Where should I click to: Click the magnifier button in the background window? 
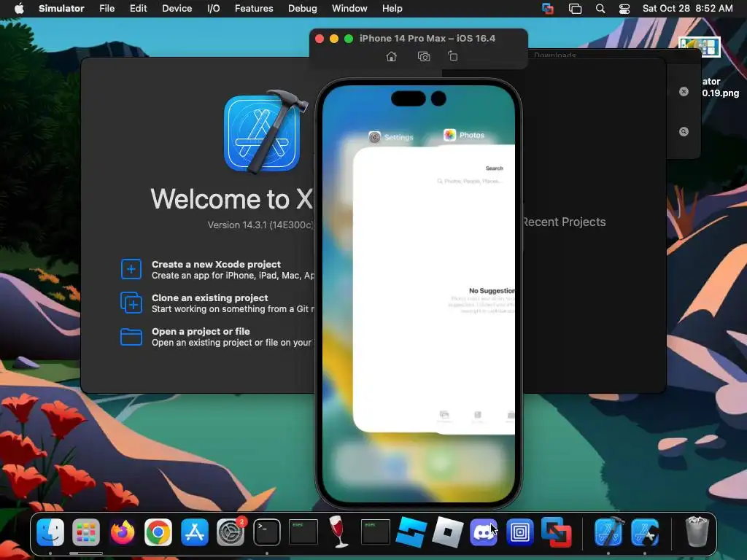[x=684, y=131]
